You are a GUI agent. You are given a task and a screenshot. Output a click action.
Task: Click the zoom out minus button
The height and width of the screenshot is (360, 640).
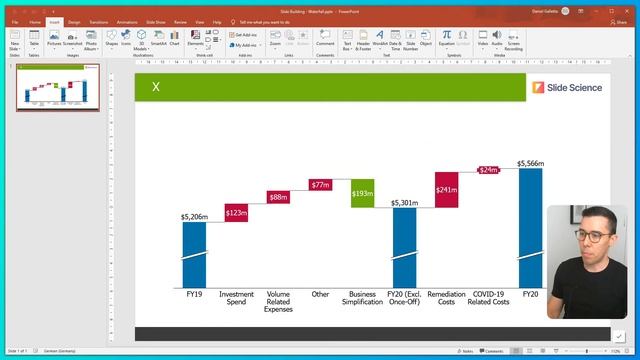(x=566, y=351)
